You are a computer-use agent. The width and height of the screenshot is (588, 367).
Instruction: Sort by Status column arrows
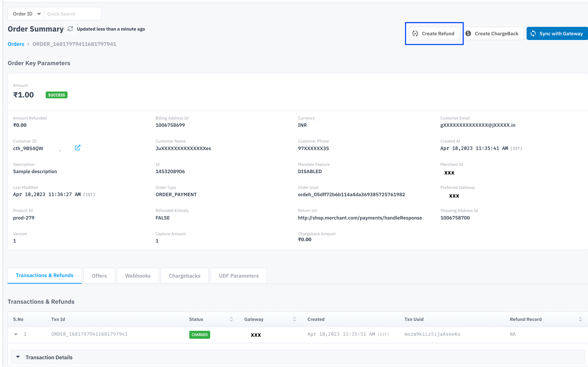231,319
